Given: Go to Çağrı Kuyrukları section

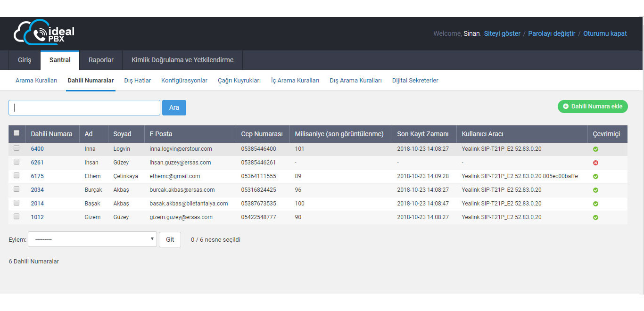Looking at the screenshot, I should pyautogui.click(x=239, y=81).
